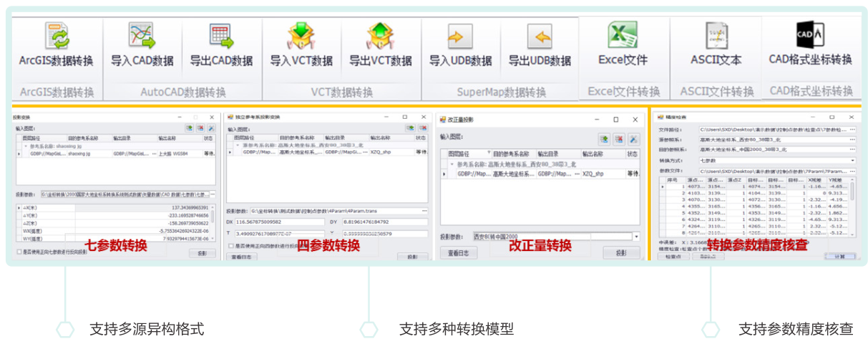Enable 是否使用正向七参数进行反向投影 checkbox
The height and width of the screenshot is (359, 868).
click(x=19, y=252)
